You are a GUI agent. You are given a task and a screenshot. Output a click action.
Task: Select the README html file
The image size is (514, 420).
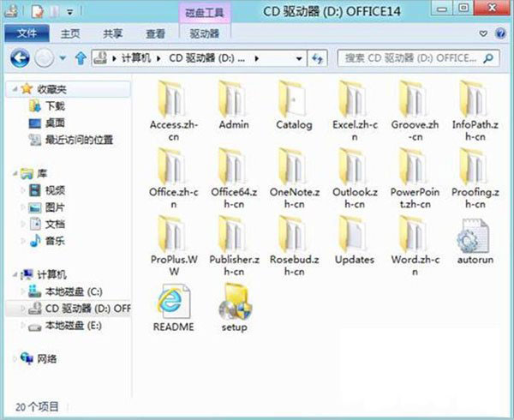tap(173, 309)
